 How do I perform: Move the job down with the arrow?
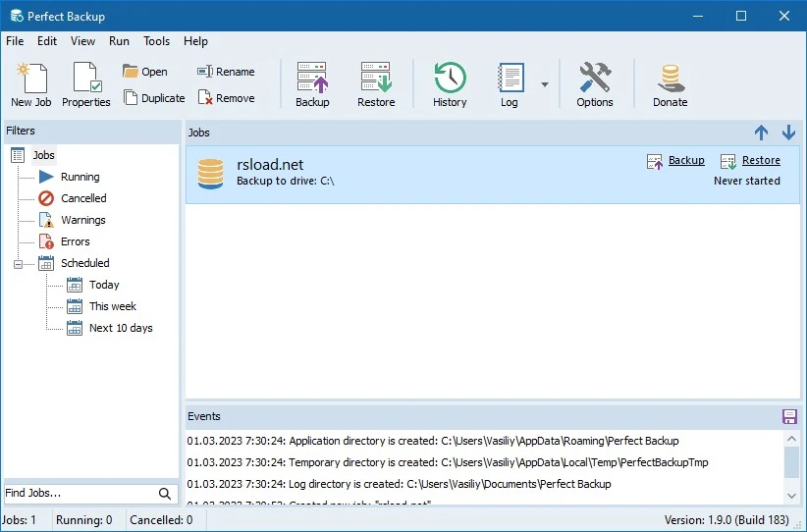[788, 133]
